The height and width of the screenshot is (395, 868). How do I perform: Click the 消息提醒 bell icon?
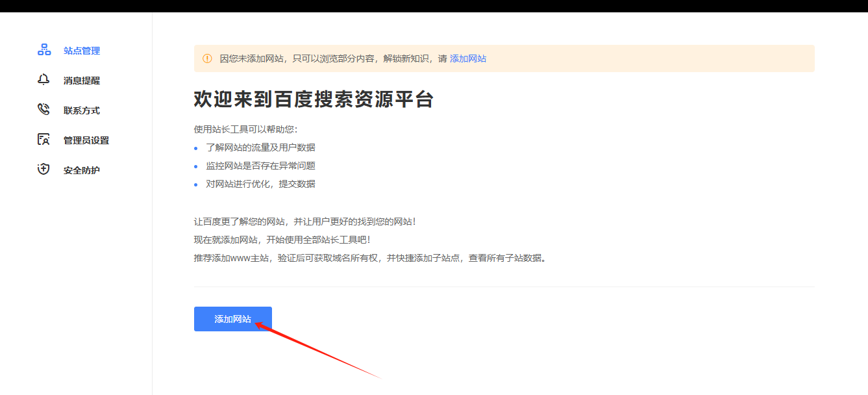43,80
